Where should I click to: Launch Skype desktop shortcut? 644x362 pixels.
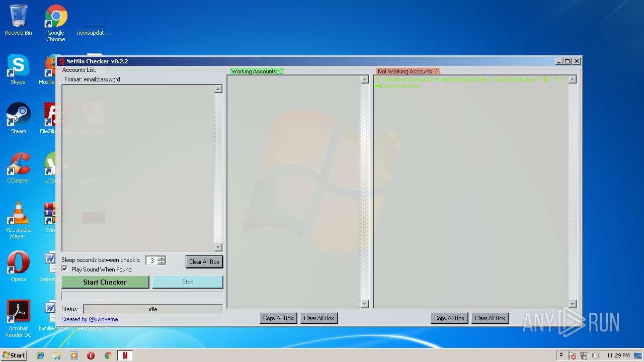[18, 69]
